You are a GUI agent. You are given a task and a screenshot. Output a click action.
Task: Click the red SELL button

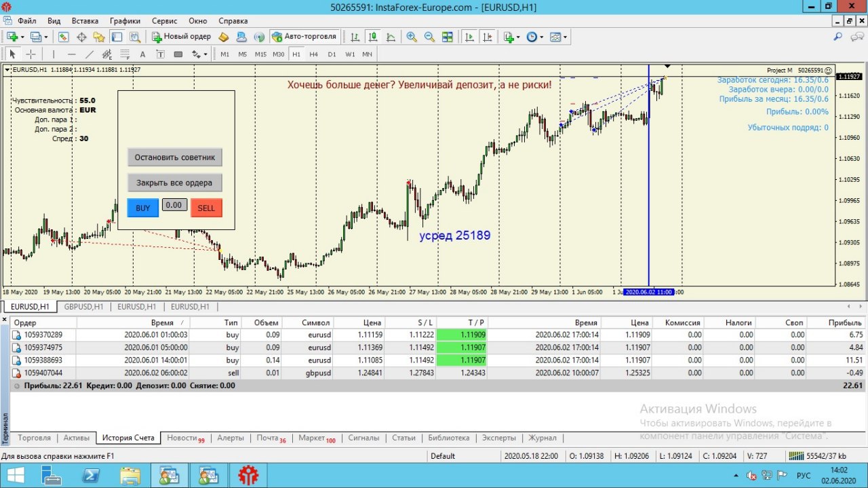pos(206,208)
